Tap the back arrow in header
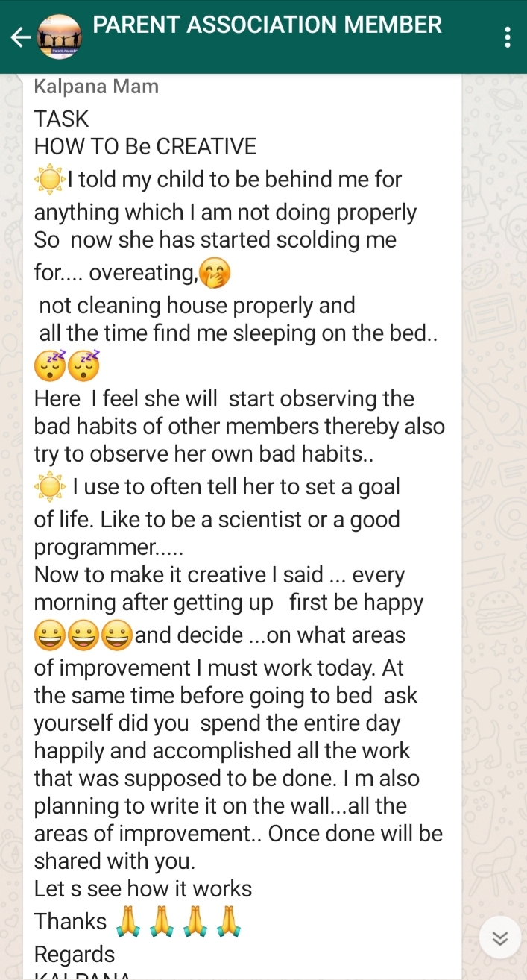527x980 pixels. point(21,37)
